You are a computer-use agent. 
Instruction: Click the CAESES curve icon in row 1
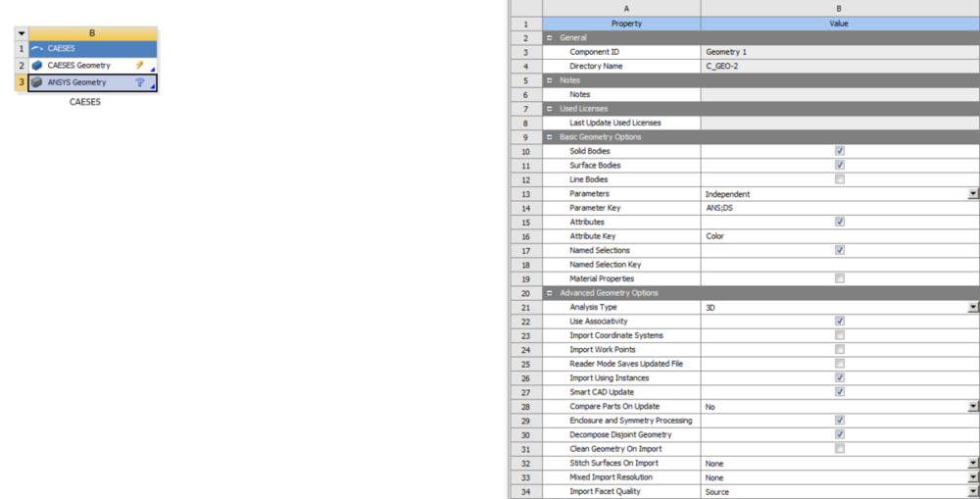pos(37,48)
